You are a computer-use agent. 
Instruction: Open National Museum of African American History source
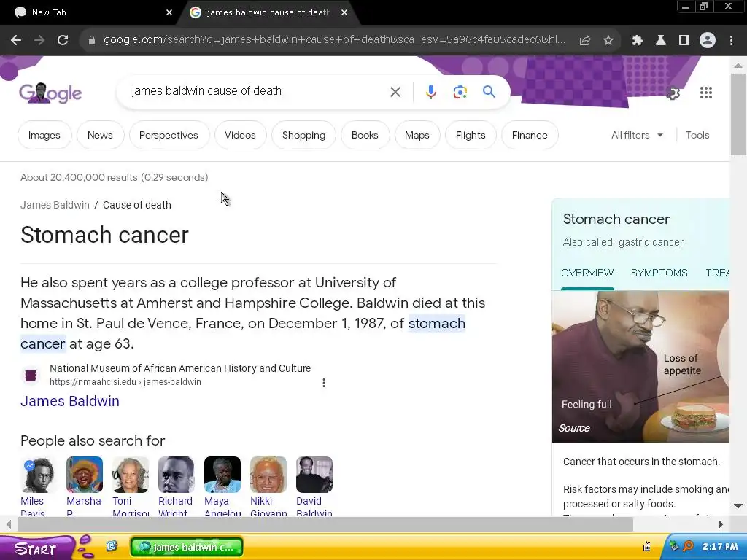[180, 368]
